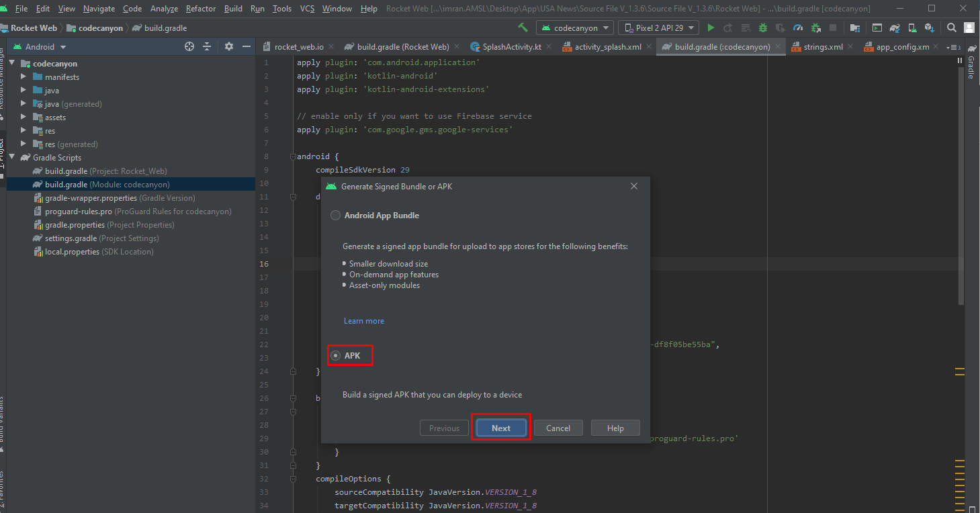Run the app with green play button
The width and height of the screenshot is (980, 513).
pyautogui.click(x=711, y=28)
